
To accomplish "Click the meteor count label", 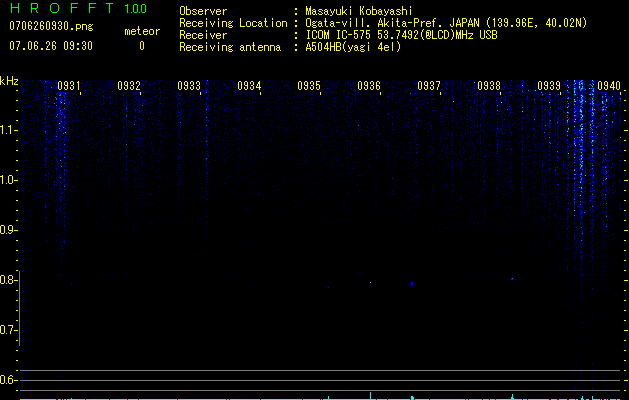I will coord(142,31).
